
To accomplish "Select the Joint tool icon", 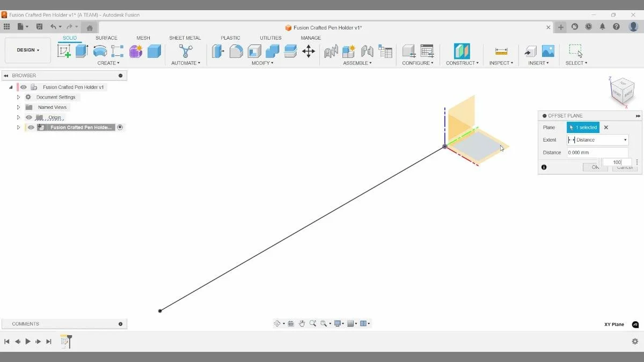I will (367, 51).
